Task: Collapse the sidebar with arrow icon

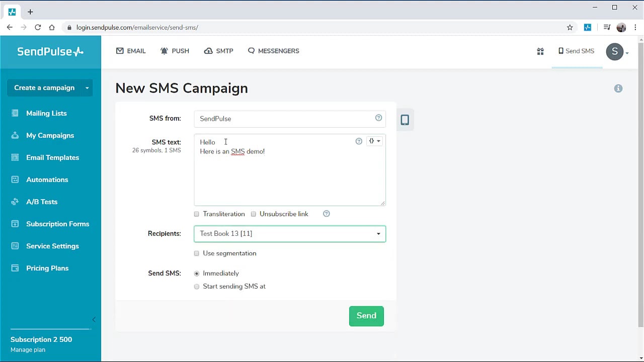Action: 94,320
